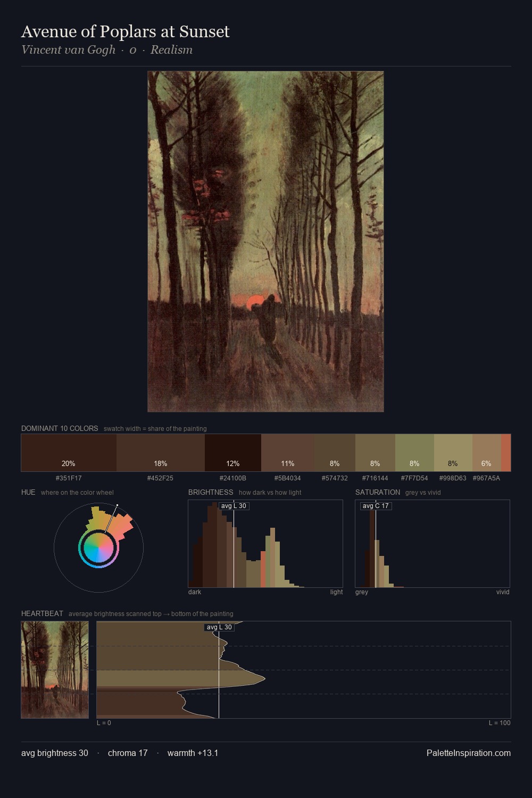
Task: Open the small painting thumbnail beside Heartbeat chart
Action: 55,670
